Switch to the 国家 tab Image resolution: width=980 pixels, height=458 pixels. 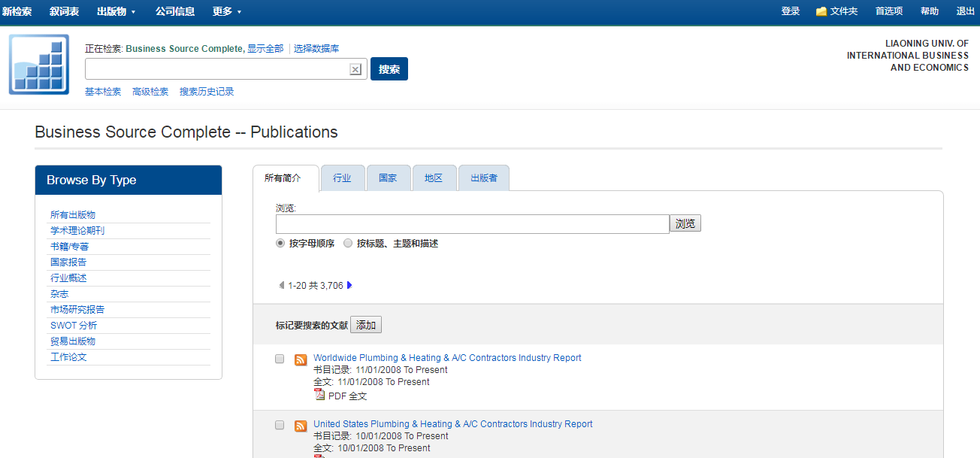pos(388,178)
